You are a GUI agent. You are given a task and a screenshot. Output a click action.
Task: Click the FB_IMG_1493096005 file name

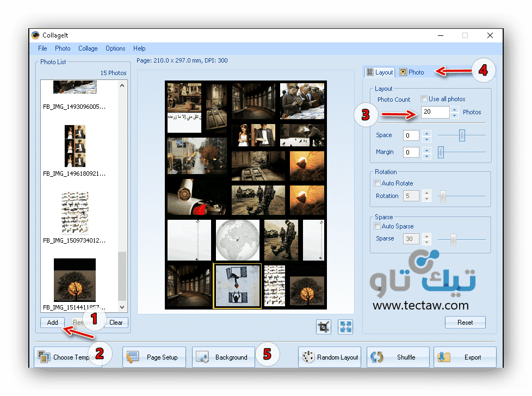click(x=74, y=107)
